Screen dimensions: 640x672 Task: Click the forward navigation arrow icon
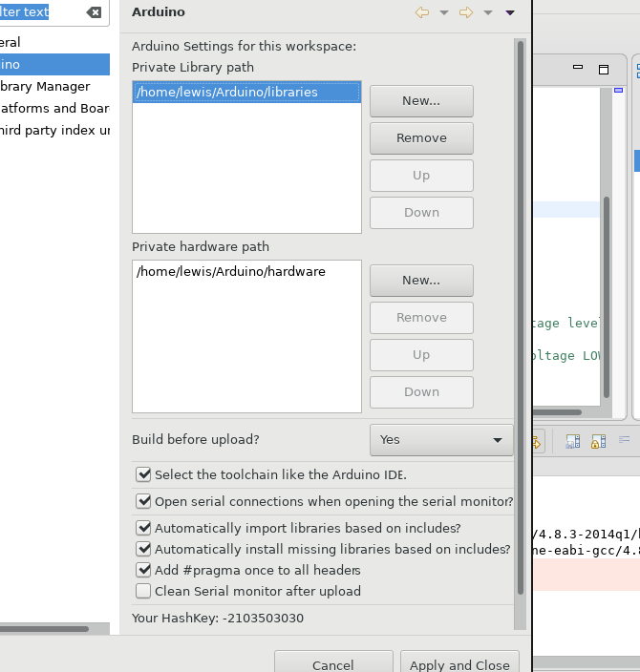[x=466, y=12]
